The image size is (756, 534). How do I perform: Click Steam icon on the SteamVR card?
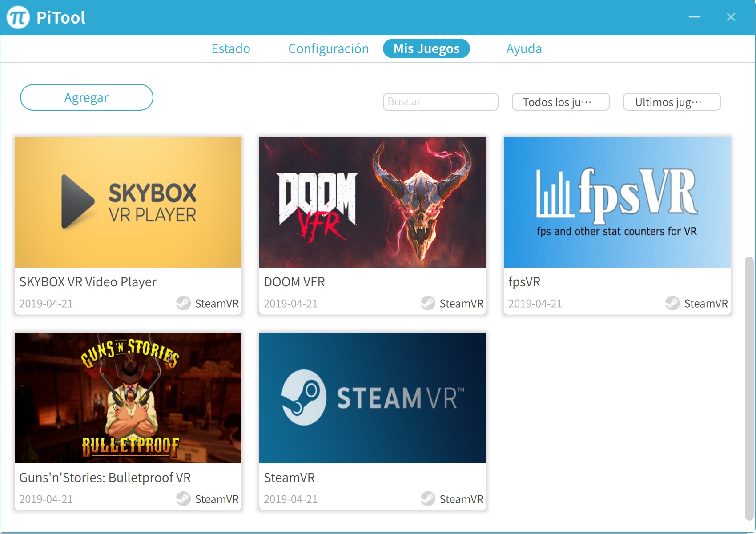point(428,499)
